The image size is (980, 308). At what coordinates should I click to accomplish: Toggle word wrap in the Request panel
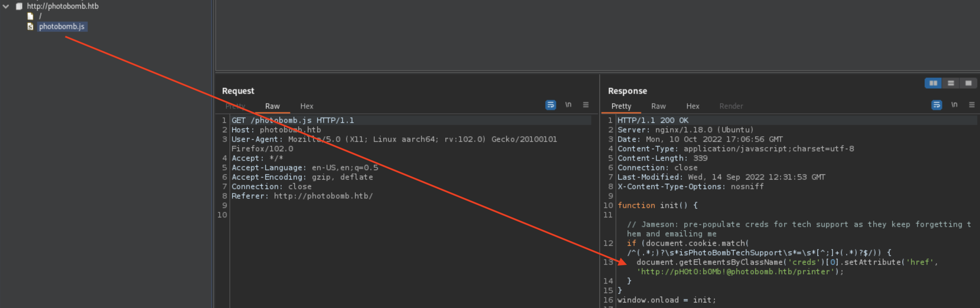[x=550, y=105]
